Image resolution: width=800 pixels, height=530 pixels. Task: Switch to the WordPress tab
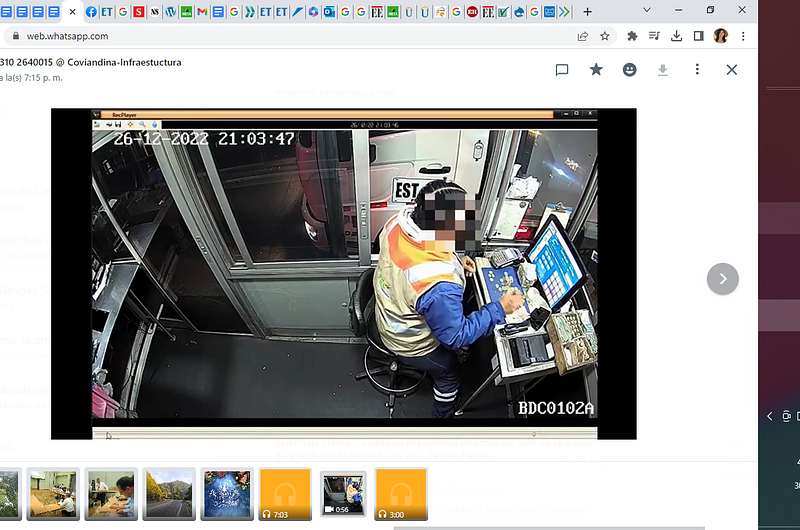(170, 12)
